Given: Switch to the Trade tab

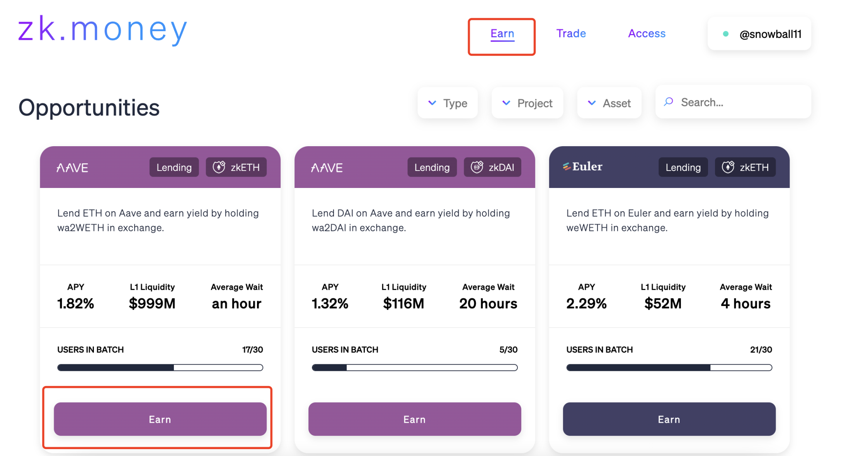Looking at the screenshot, I should (571, 34).
